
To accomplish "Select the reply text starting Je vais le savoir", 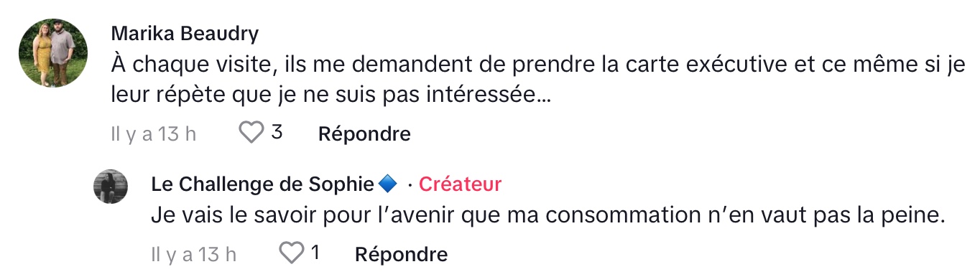I will [x=547, y=216].
